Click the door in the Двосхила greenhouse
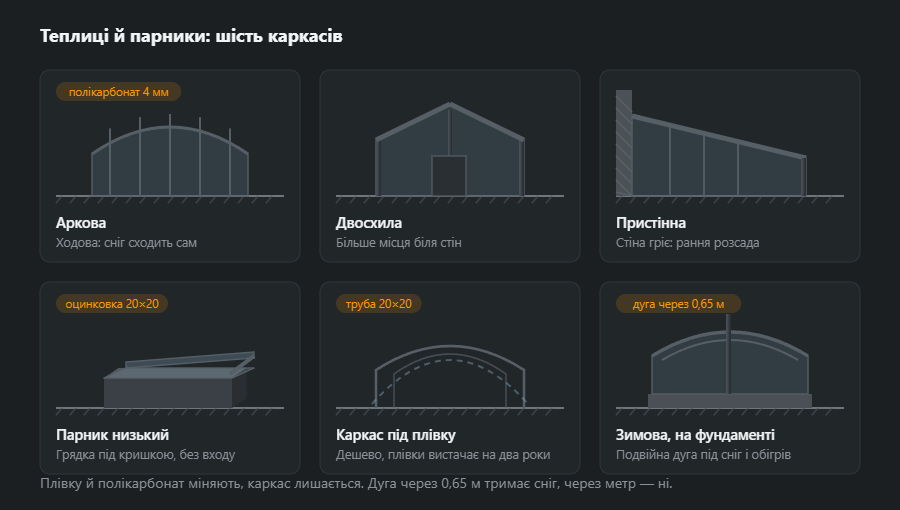 [x=449, y=176]
